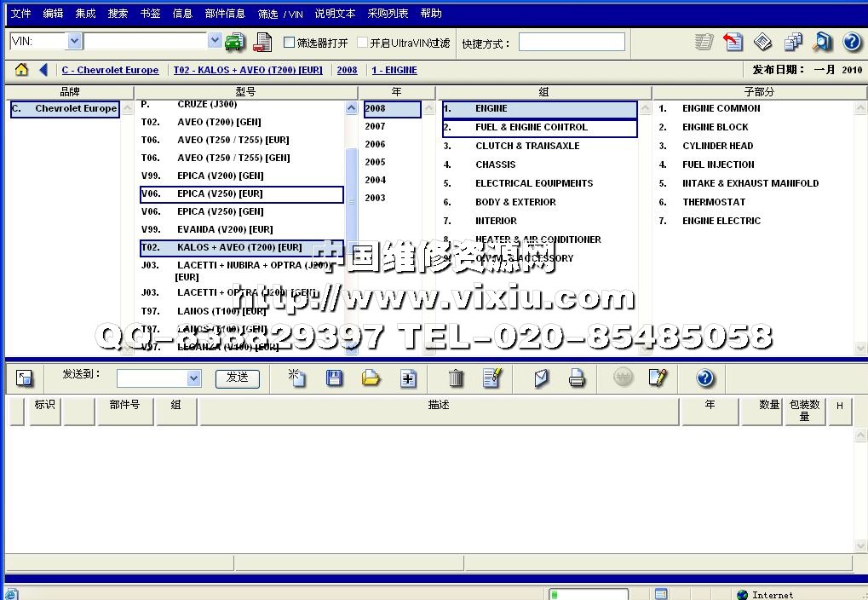The width and height of the screenshot is (868, 600).
Task: Click the green car VIN search icon
Action: (x=234, y=42)
